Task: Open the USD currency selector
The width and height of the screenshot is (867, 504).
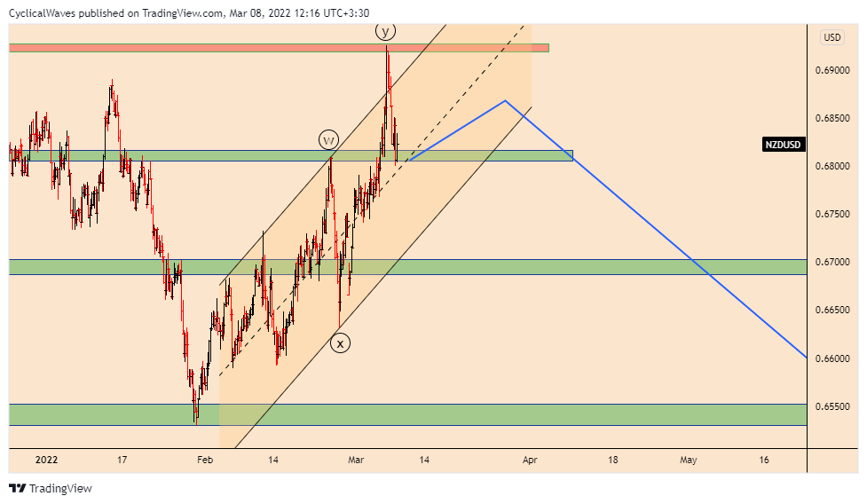Action: point(832,37)
